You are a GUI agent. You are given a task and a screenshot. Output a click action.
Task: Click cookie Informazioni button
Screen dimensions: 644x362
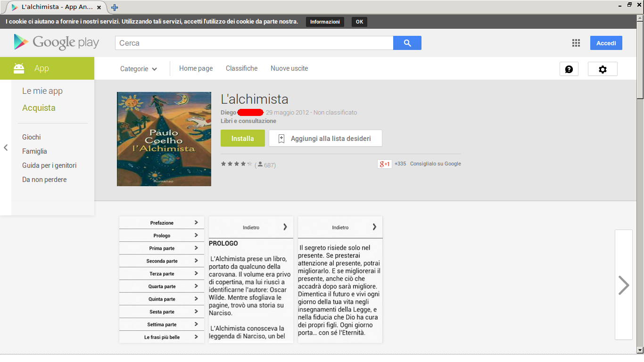pos(325,22)
